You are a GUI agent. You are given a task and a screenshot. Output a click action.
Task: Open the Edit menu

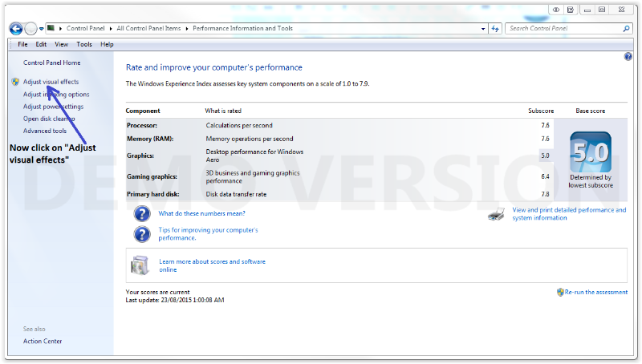point(41,44)
